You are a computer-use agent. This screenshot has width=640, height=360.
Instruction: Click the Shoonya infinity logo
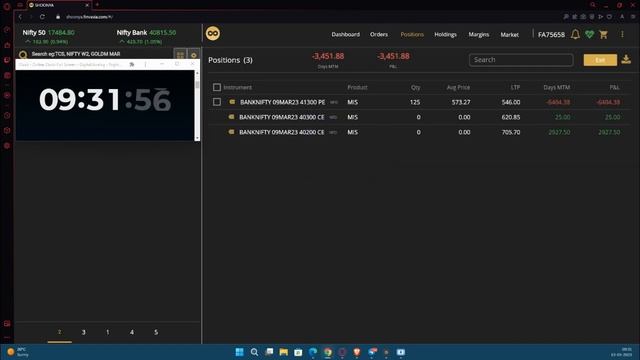213,33
